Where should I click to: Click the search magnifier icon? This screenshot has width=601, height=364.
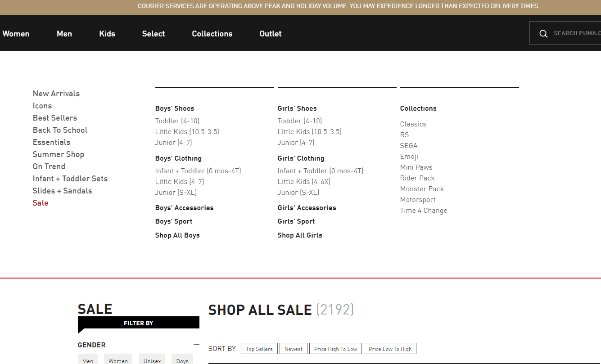pyautogui.click(x=543, y=34)
